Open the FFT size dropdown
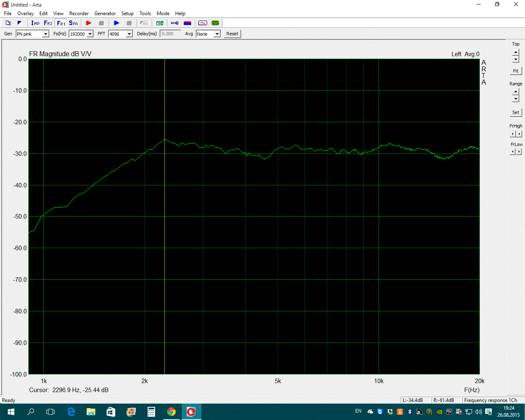525x420 pixels. click(129, 34)
